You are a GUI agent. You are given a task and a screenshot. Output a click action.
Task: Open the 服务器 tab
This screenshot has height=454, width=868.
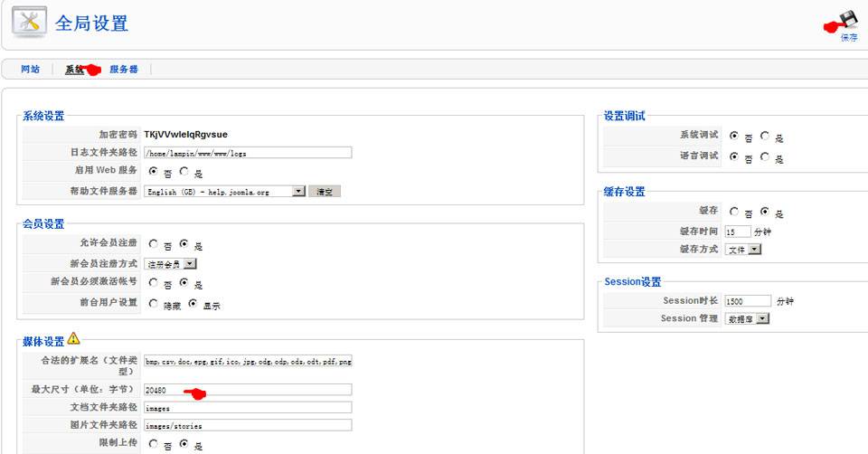coord(124,70)
